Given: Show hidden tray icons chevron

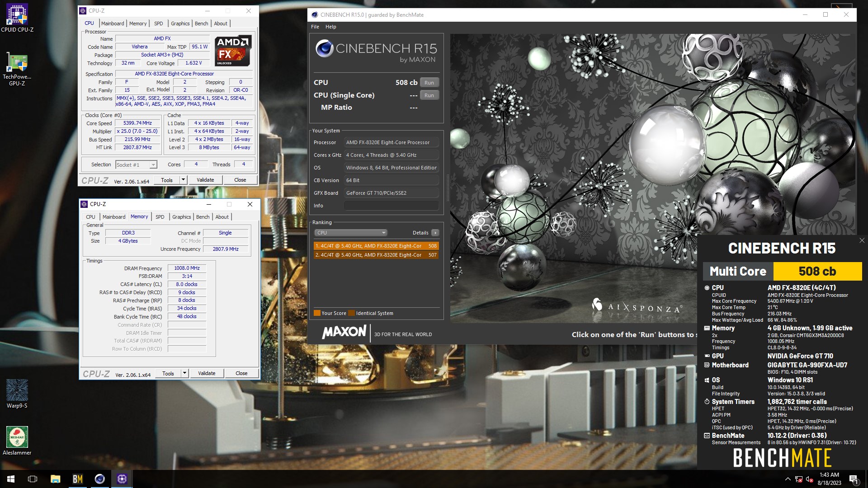Looking at the screenshot, I should (788, 479).
